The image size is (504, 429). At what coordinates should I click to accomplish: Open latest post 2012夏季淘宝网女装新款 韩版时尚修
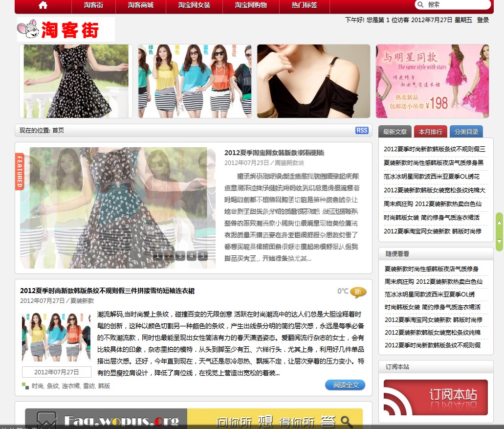(433, 231)
